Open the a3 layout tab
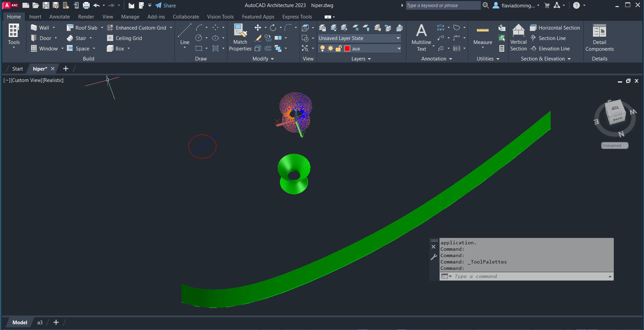 tap(40, 323)
